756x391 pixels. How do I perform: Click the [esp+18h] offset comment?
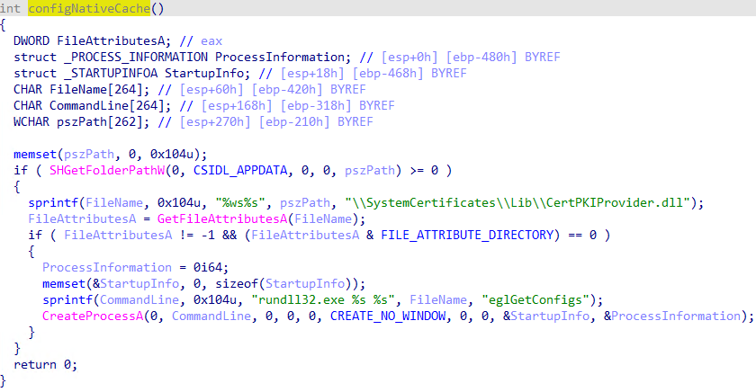pyautogui.click(x=313, y=73)
